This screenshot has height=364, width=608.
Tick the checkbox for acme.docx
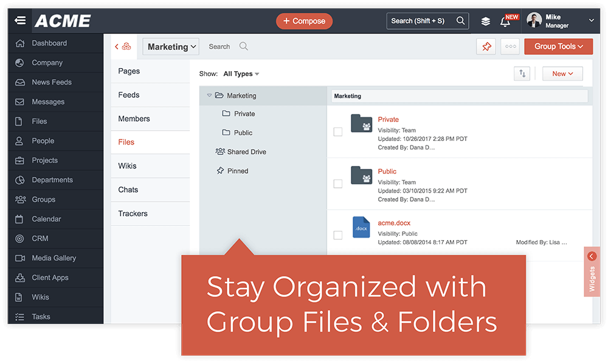pyautogui.click(x=338, y=235)
